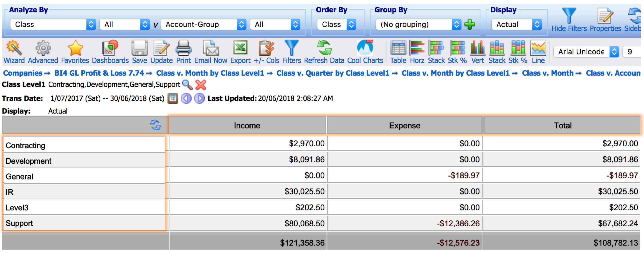Open Class v. Quarter by Class Level1 breadcrumb
This screenshot has width=644, height=253.
333,73
